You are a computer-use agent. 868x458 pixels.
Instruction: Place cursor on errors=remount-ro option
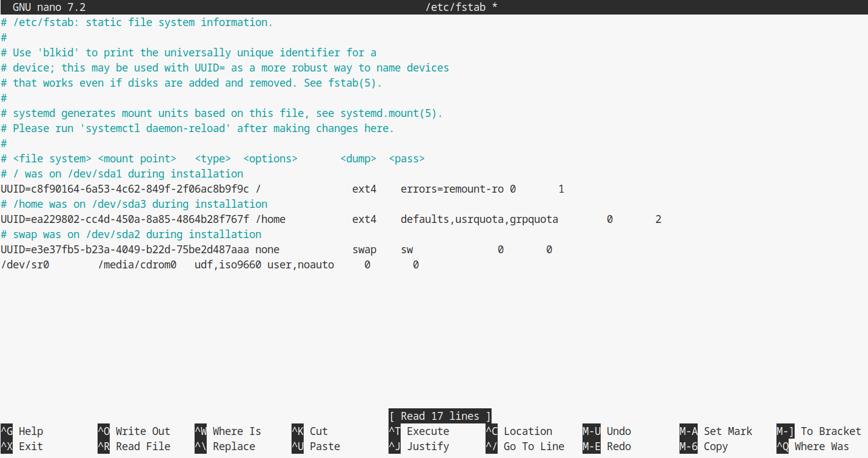pyautogui.click(x=452, y=189)
